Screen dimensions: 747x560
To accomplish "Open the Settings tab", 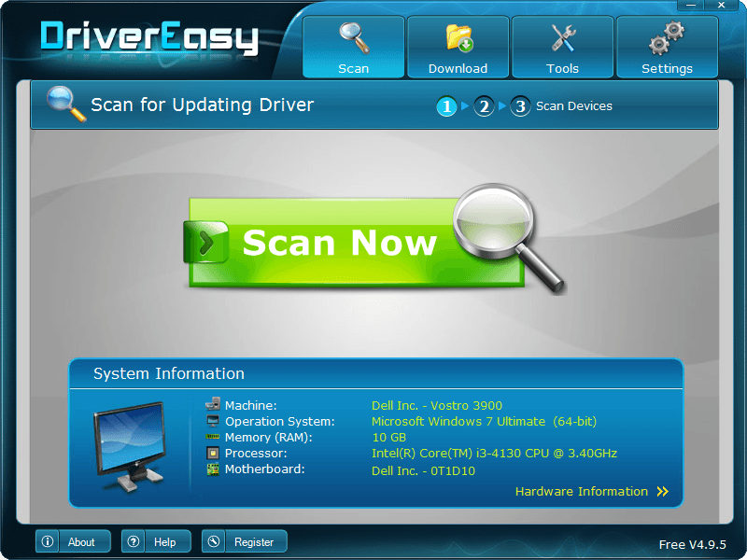I will (x=667, y=47).
